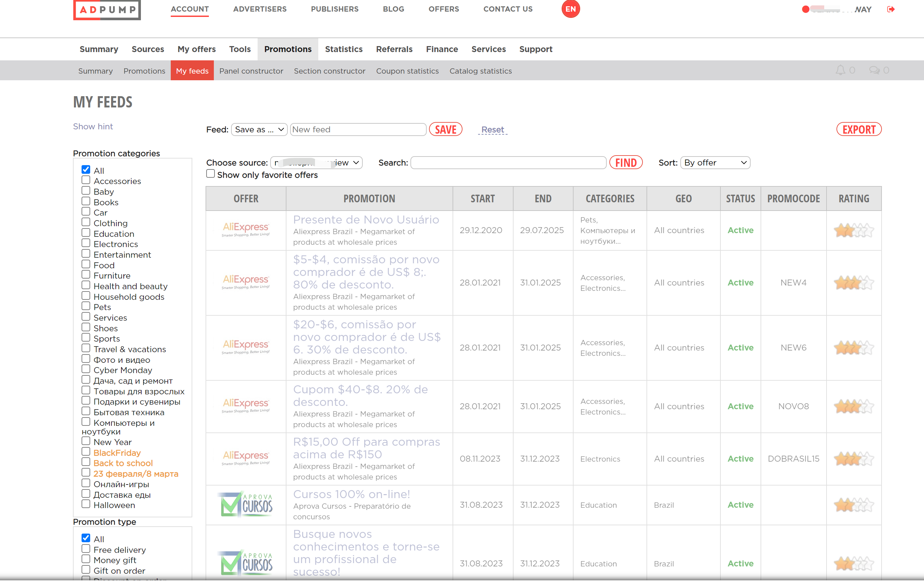Switch to the Statistics menu item
Viewport: 924px width, 582px height.
[x=343, y=49]
